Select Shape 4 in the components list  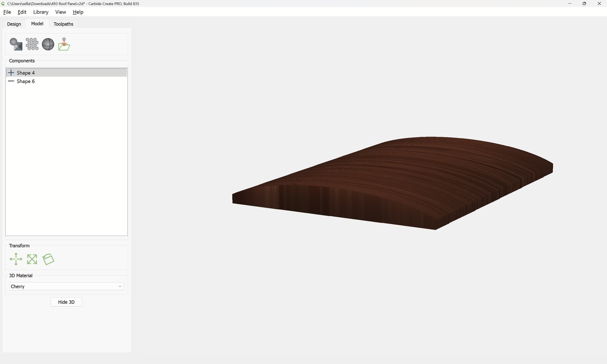(x=26, y=73)
